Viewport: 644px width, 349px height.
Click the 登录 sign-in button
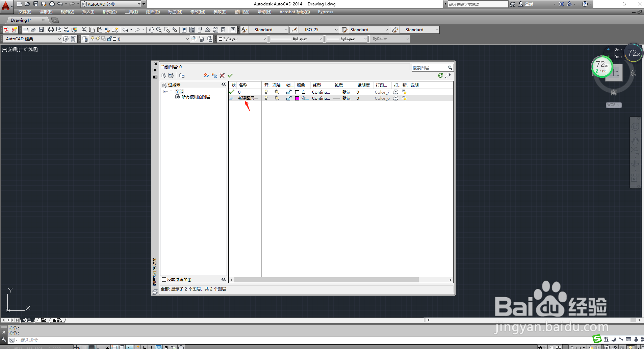tap(529, 4)
